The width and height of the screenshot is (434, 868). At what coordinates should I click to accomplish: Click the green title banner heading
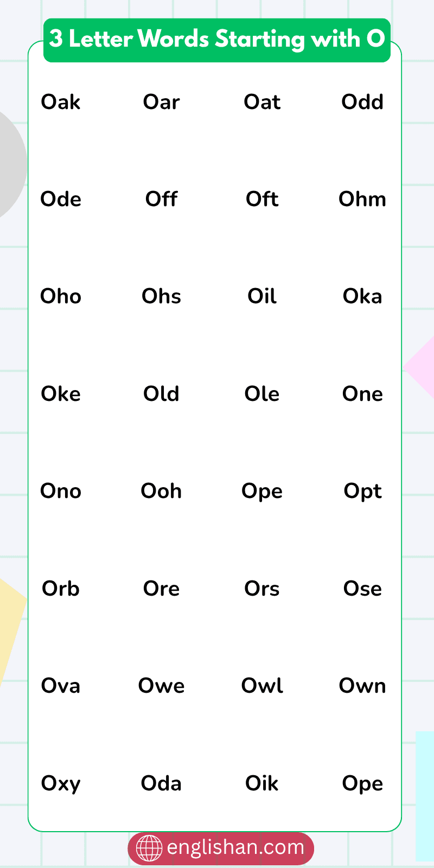click(217, 40)
